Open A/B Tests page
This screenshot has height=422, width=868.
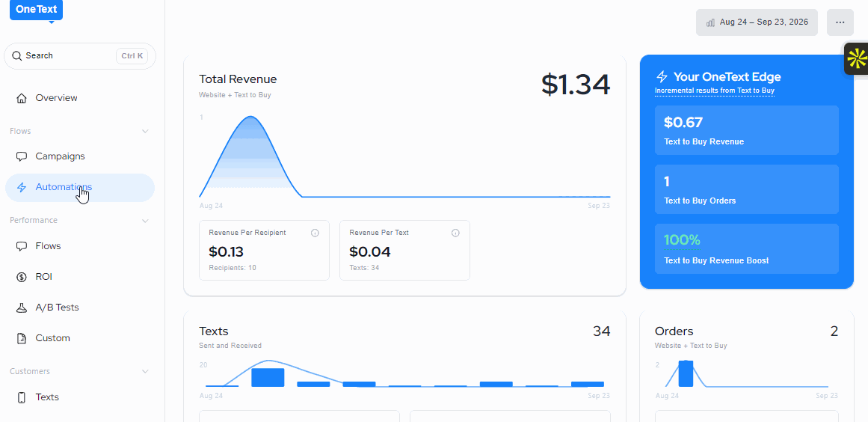pyautogui.click(x=80, y=308)
